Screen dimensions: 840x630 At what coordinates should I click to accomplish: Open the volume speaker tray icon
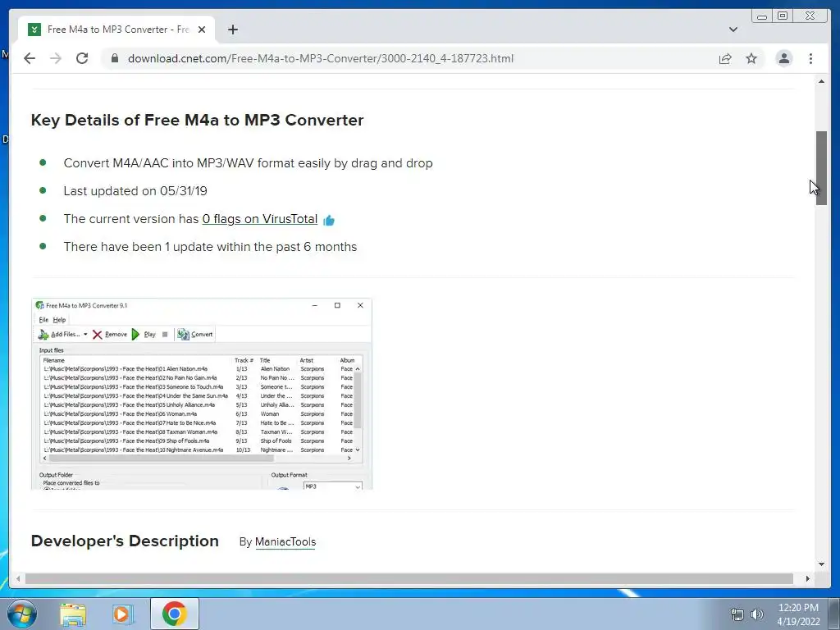point(756,614)
